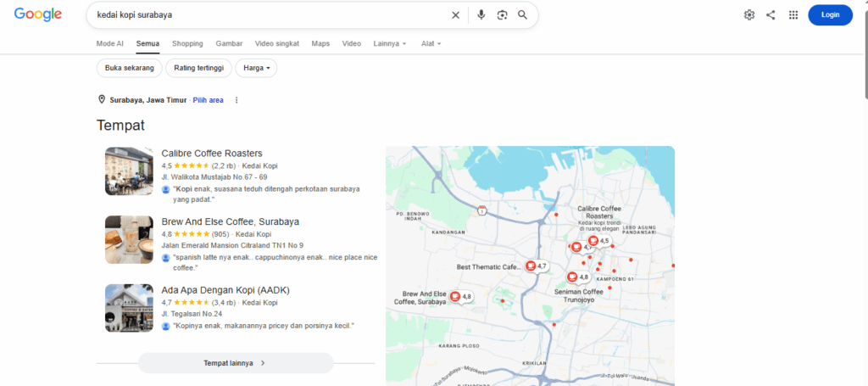Open Calibre Coffee Roasters photo thumbnail
The image size is (868, 386).
129,171
